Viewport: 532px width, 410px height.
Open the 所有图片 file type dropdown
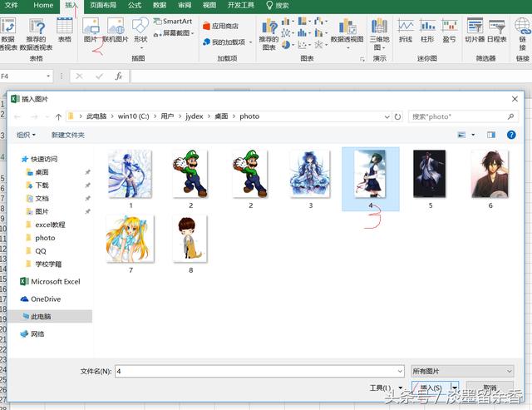pyautogui.click(x=461, y=370)
